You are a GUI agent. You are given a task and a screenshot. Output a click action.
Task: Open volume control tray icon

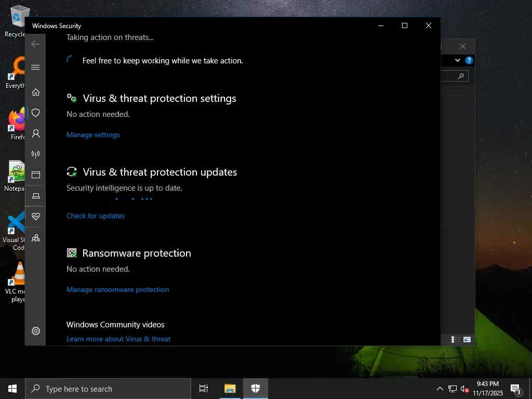464,389
